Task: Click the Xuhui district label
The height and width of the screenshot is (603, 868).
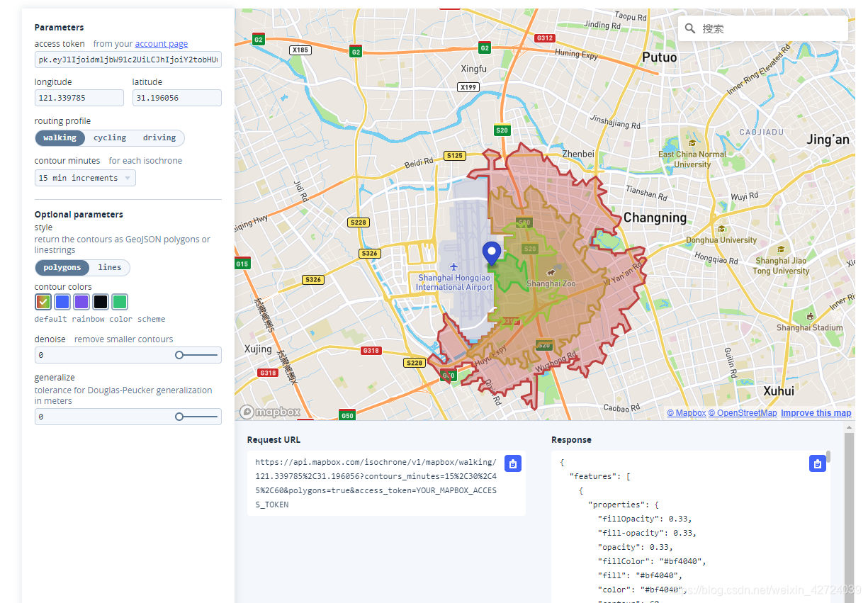Action: click(x=778, y=390)
